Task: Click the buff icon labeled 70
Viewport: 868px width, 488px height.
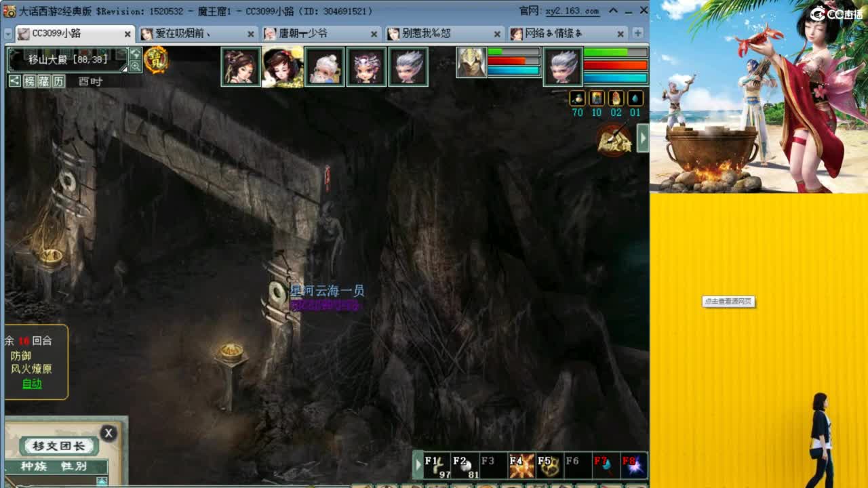Action: (577, 98)
